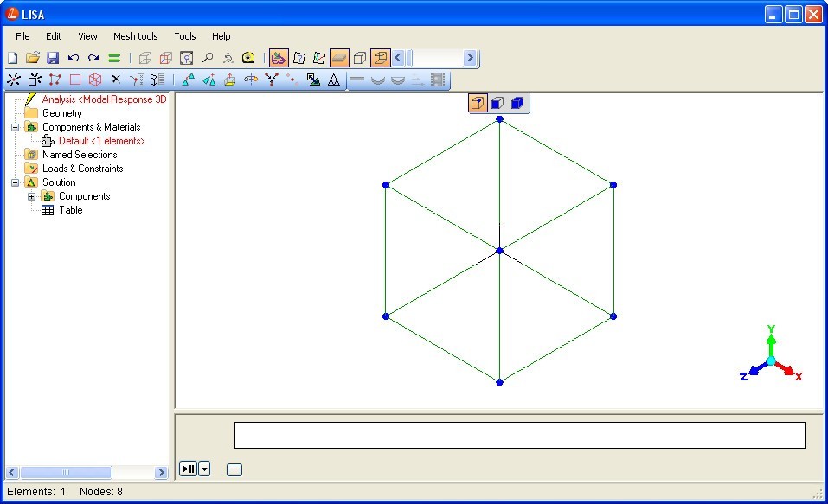Open the File menu
The width and height of the screenshot is (828, 504).
click(x=22, y=36)
